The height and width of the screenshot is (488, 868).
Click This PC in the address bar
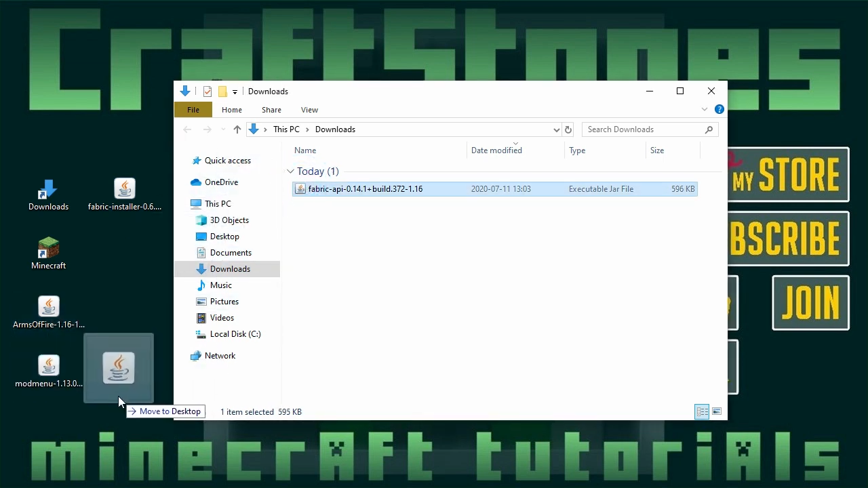(286, 129)
